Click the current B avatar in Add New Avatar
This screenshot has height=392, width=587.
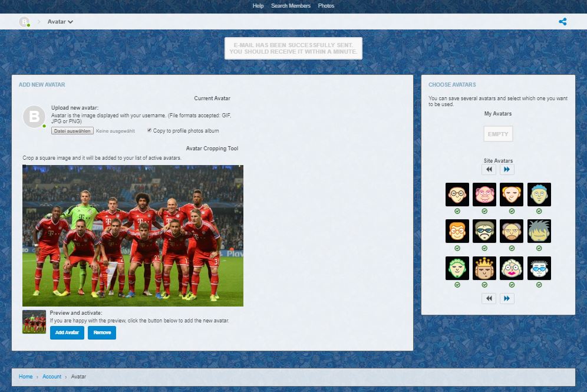[34, 117]
